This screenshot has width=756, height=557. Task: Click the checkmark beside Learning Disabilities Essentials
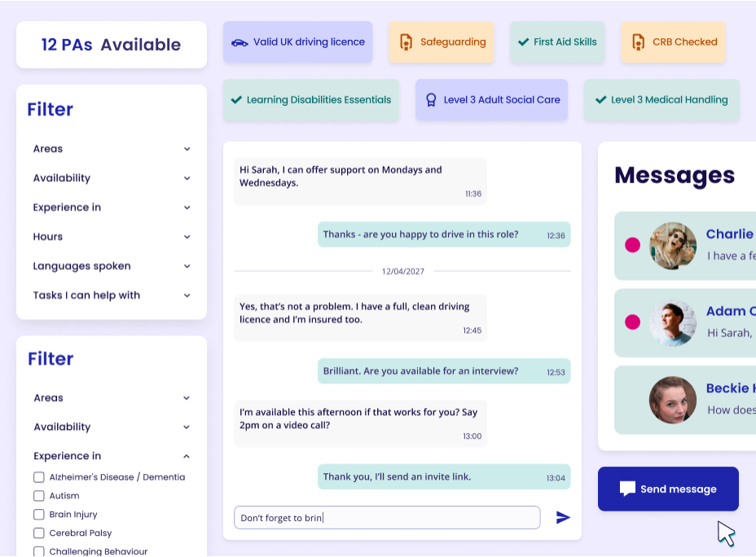[x=236, y=100]
